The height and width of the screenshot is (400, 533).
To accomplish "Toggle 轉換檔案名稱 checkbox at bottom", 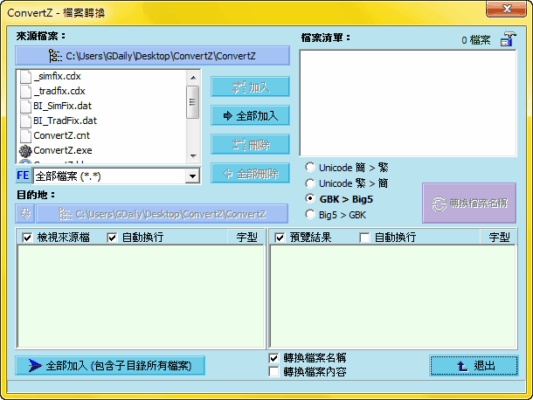I will [x=274, y=358].
